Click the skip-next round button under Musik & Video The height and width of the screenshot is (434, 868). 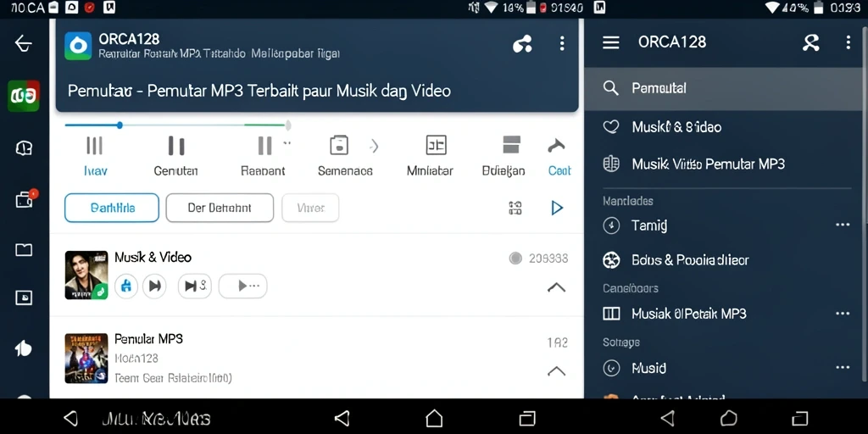tap(154, 286)
